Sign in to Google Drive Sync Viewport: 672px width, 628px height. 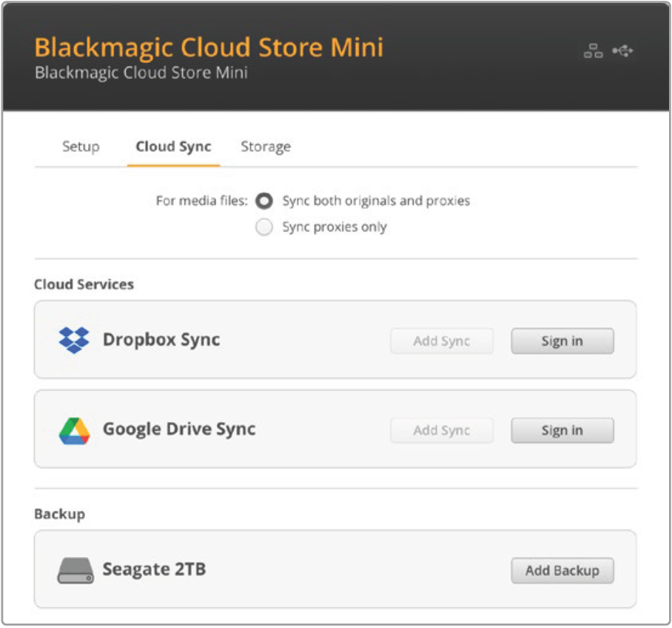[x=562, y=430]
